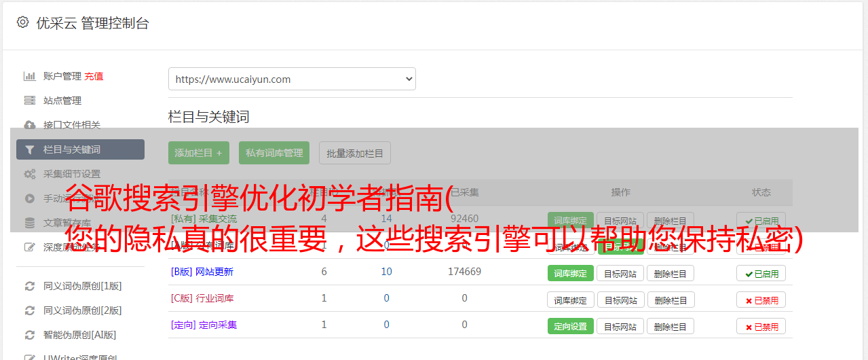This screenshot has height=360, width=868.
Task: Open the [C版] 行业词库 column link
Action: (202, 298)
